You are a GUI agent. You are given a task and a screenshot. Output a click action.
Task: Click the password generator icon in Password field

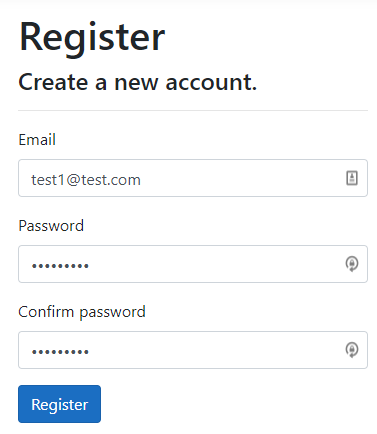coord(352,264)
